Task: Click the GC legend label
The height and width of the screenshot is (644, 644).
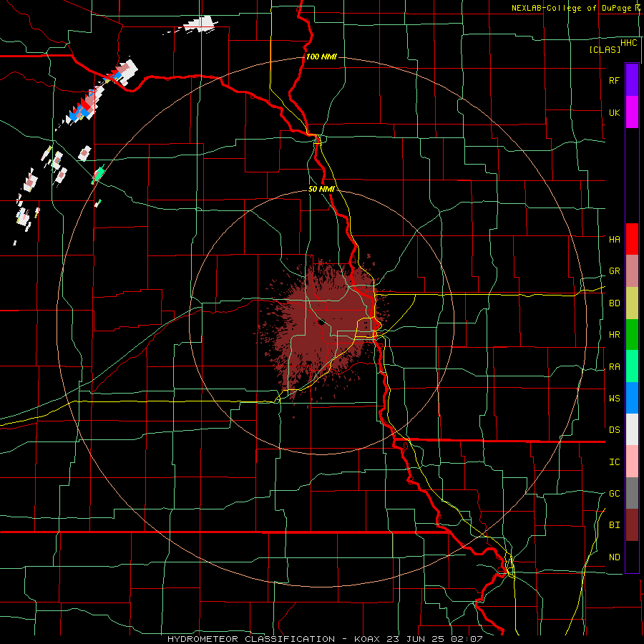Action: [x=614, y=493]
